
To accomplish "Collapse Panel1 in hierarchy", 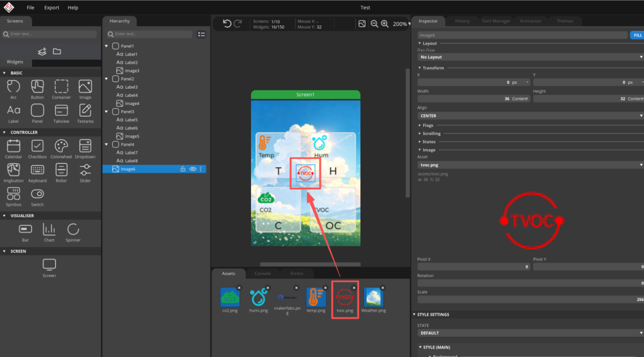I will 106,46.
